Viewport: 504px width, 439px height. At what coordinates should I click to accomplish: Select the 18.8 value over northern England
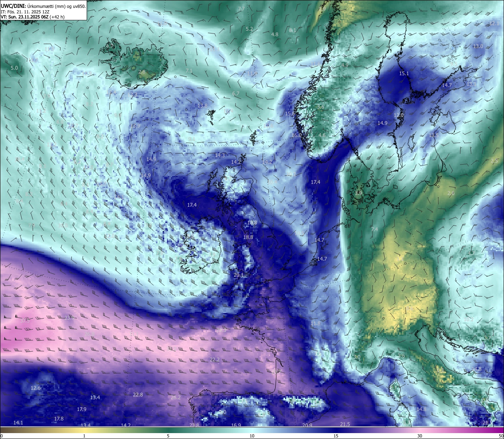tap(248, 237)
